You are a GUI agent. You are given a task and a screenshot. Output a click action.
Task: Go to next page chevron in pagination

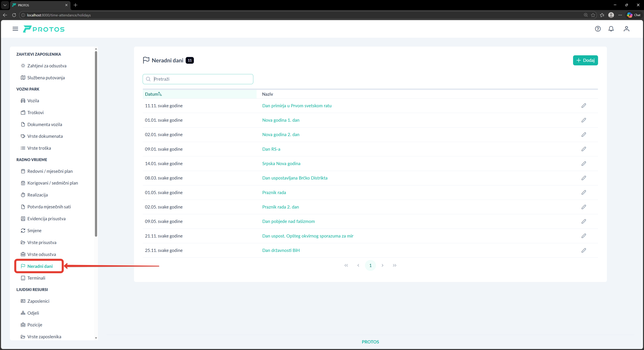(382, 266)
